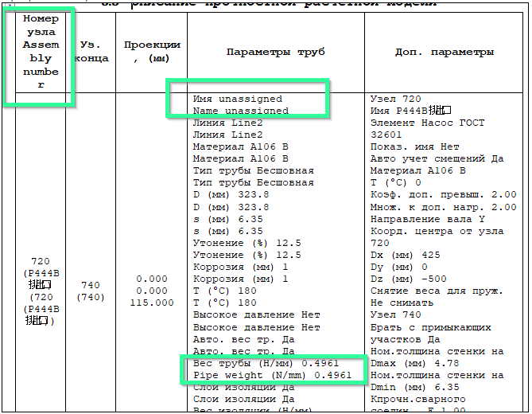
Task: Click the 'Номер узла Assembly number' header cell
Action: (x=41, y=52)
